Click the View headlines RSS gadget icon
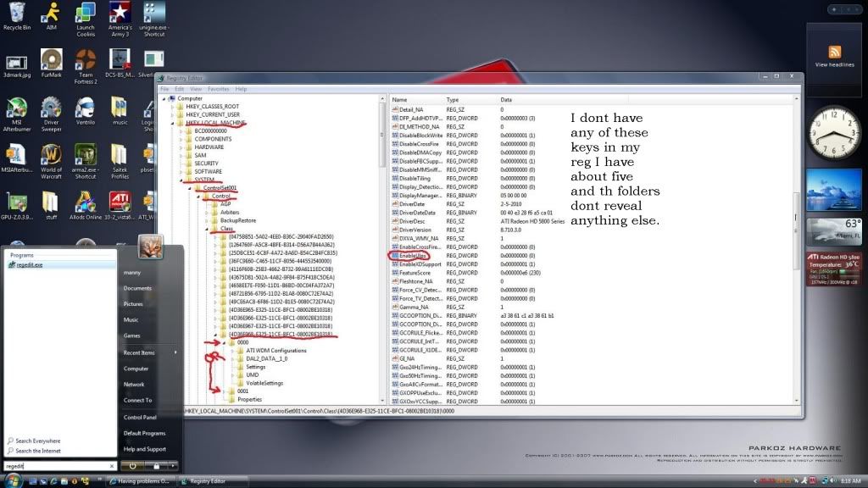 click(x=834, y=52)
